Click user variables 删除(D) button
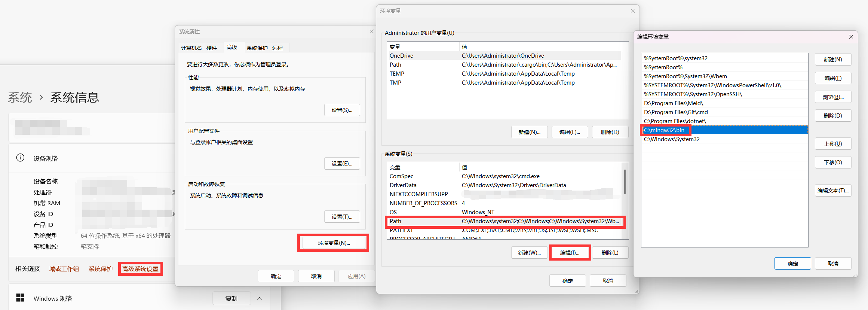 click(610, 132)
